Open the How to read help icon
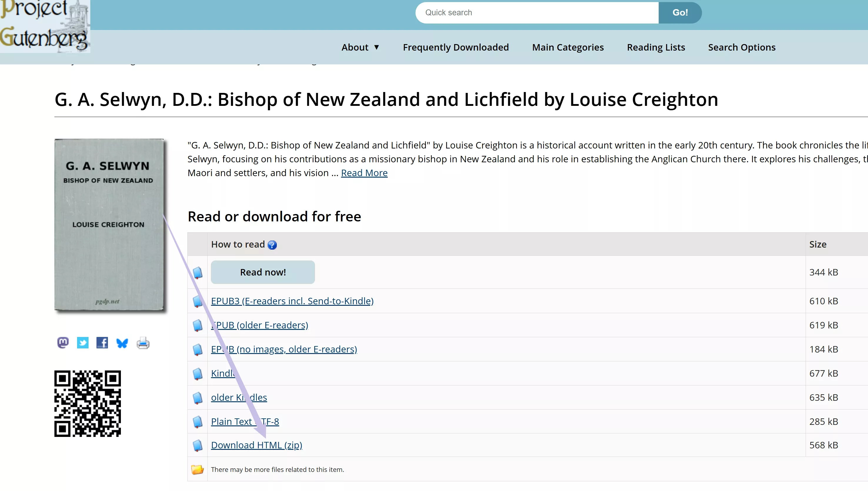 [272, 245]
